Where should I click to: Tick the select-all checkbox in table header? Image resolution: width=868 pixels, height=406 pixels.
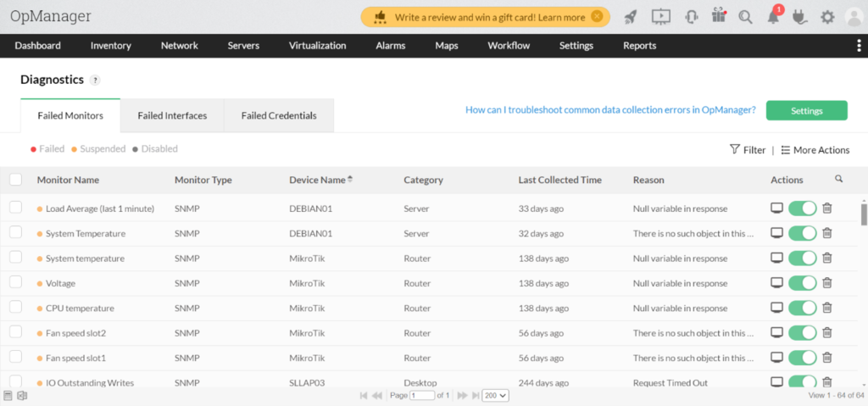tap(16, 180)
